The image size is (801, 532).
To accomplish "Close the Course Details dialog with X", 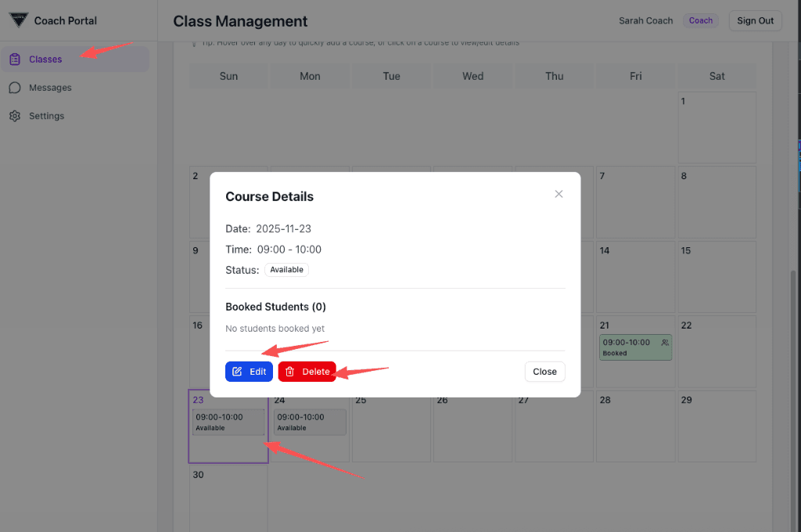I will pyautogui.click(x=559, y=194).
